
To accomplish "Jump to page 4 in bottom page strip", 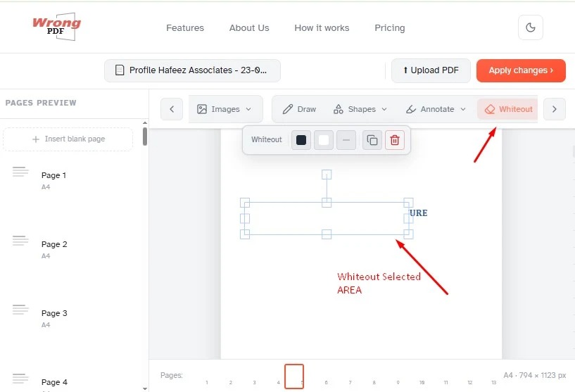I will coord(278,382).
